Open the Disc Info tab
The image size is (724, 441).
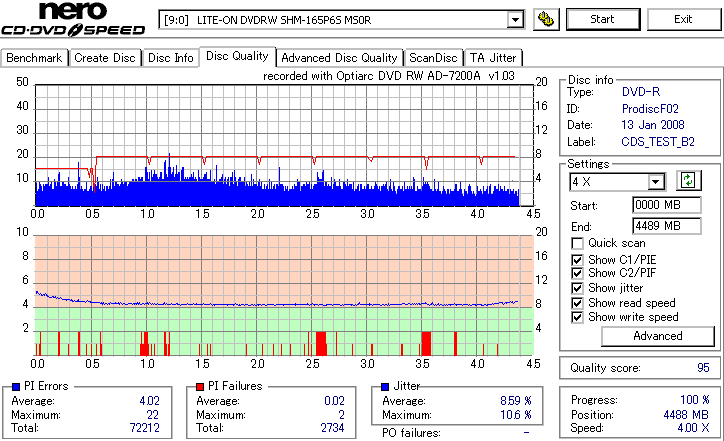pyautogui.click(x=170, y=58)
